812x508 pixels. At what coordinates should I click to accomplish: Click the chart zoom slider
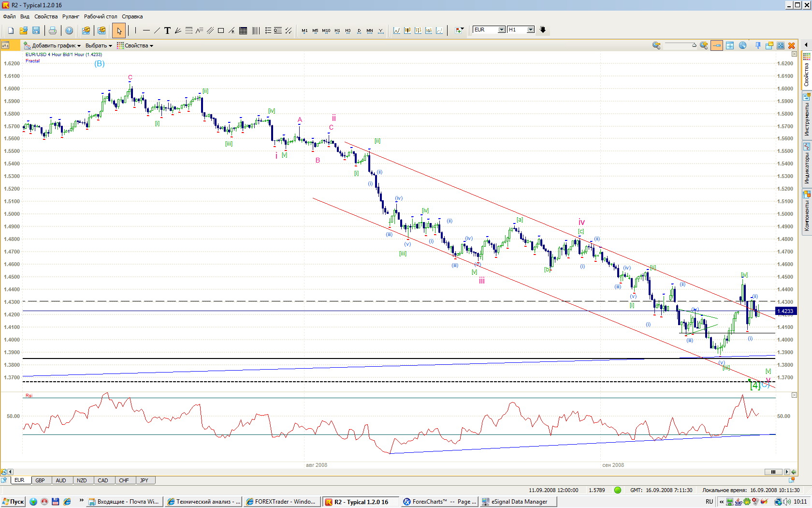click(x=681, y=45)
